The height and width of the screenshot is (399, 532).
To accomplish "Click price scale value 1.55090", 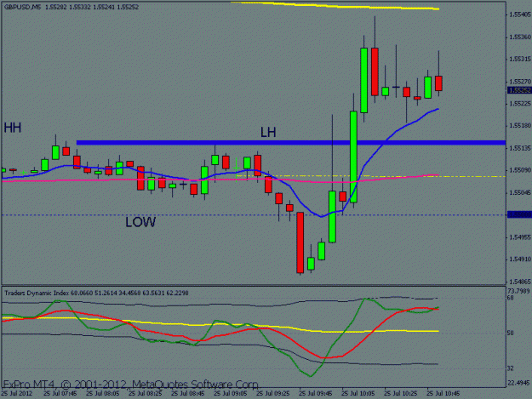I will point(519,170).
